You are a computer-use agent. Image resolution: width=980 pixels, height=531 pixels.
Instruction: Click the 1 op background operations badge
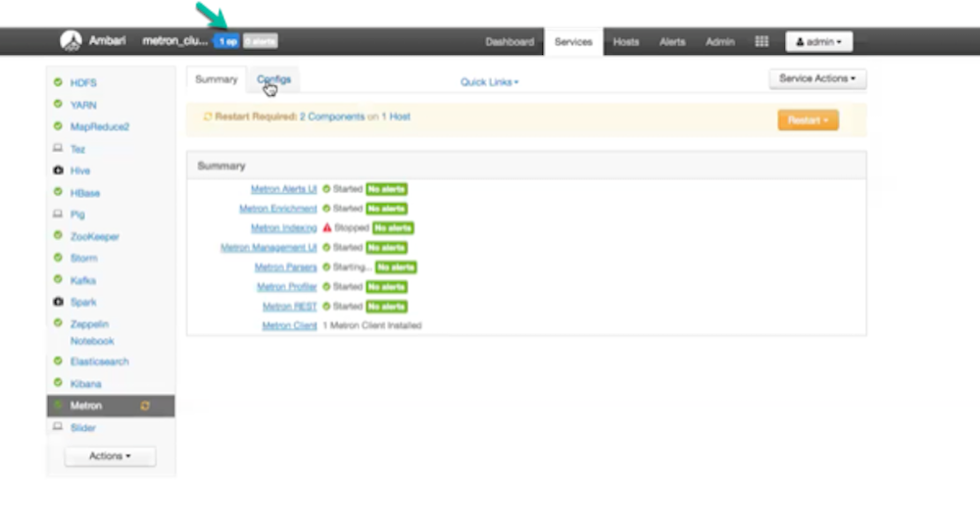(x=227, y=41)
